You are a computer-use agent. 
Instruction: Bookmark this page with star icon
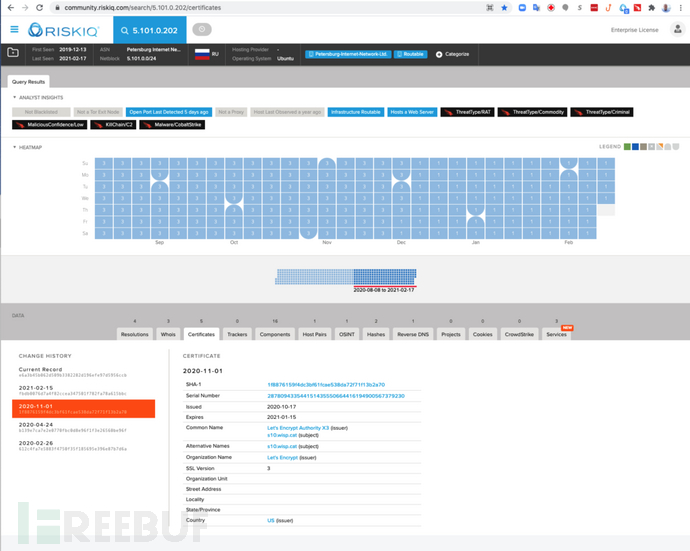click(504, 7)
